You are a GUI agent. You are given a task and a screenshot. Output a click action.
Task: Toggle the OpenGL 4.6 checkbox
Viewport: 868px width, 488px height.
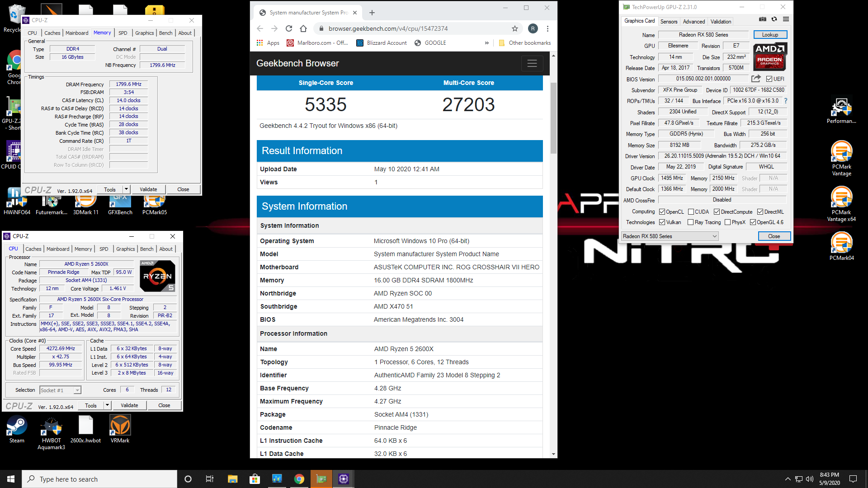(x=753, y=222)
